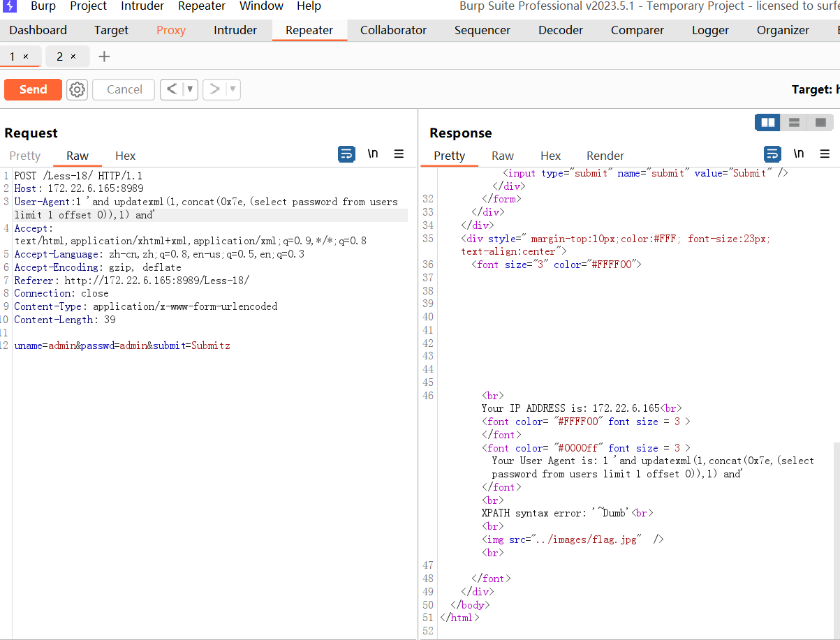
Task: Click the Content-Length: 39 line
Action: tap(65, 320)
